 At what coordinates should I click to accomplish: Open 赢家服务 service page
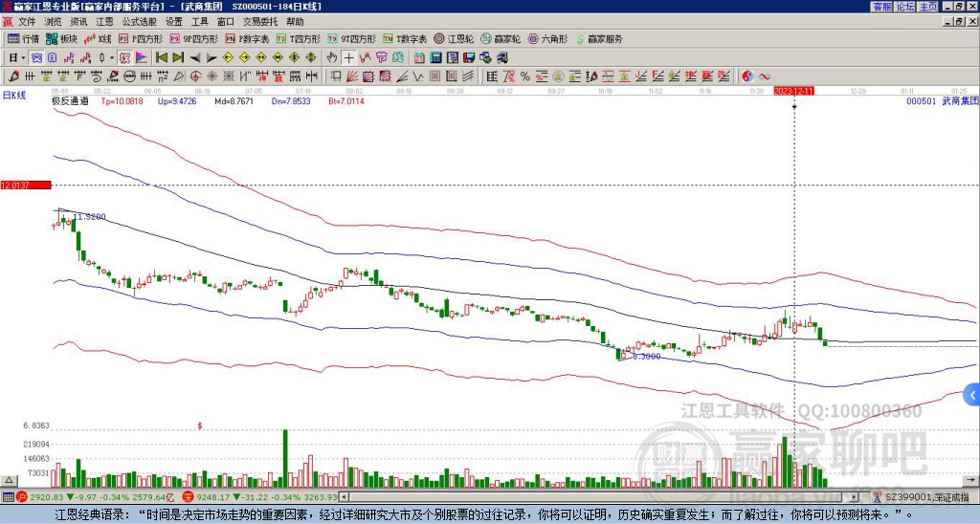point(599,38)
